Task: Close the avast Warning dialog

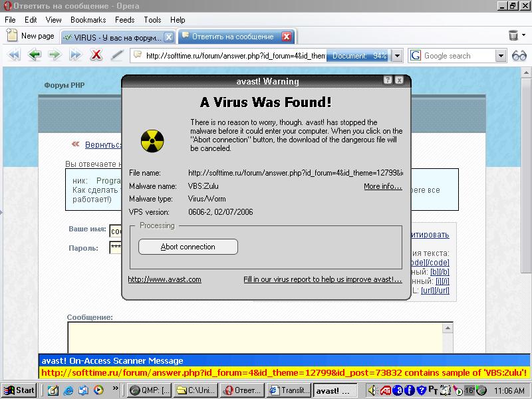Action: 400,80
